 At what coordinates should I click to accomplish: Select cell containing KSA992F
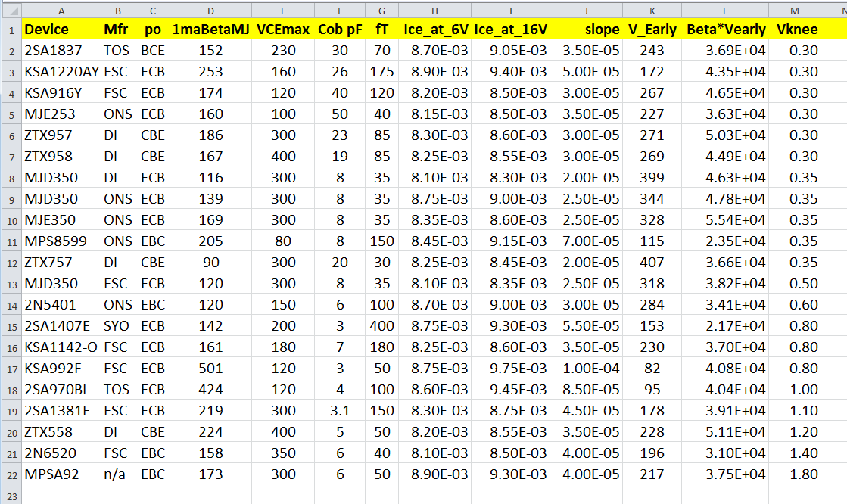tap(61, 369)
